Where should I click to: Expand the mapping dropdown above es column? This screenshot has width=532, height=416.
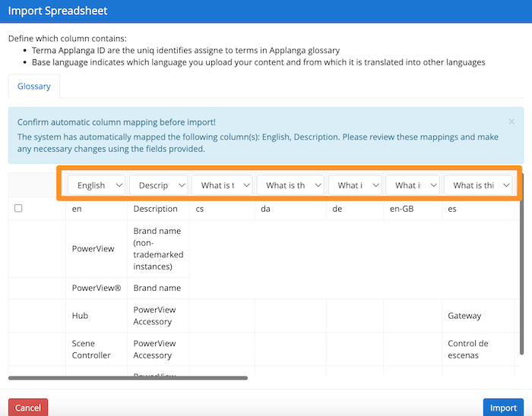[x=478, y=185]
